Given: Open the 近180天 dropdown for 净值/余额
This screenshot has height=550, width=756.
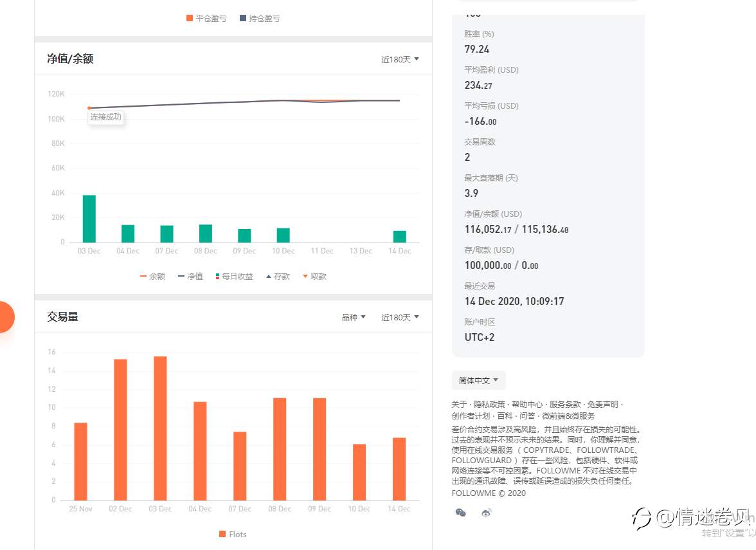Looking at the screenshot, I should point(400,59).
